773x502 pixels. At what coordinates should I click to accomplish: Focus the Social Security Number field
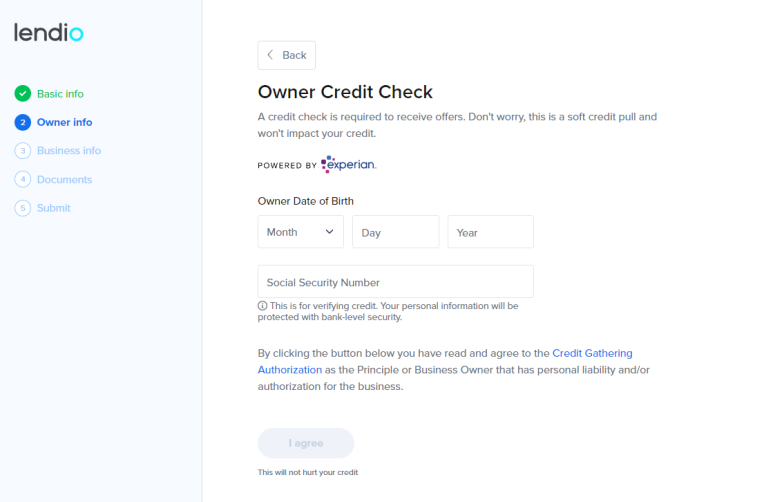(x=395, y=282)
